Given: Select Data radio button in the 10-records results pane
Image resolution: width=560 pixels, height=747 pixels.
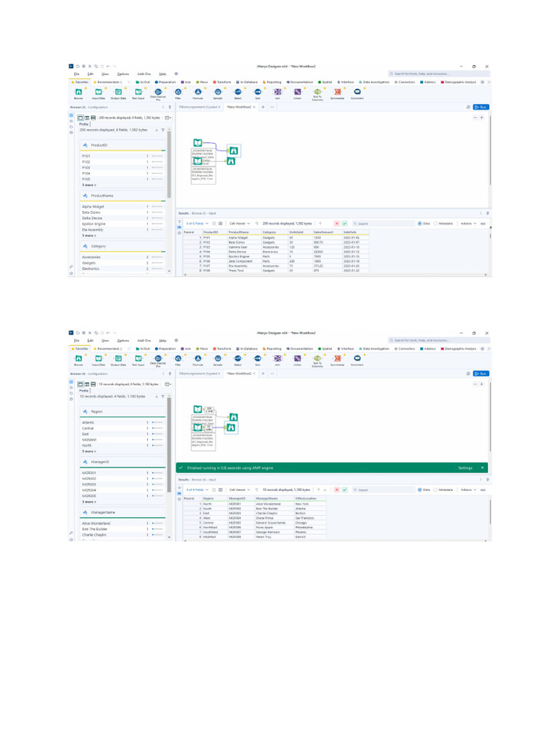Looking at the screenshot, I should coord(424,489).
